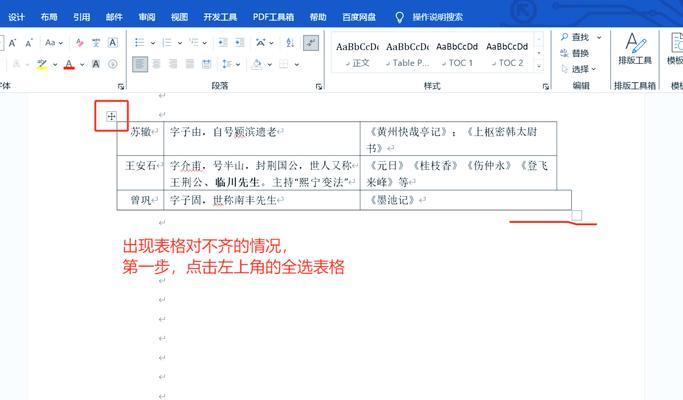Toggle justify alignment
683x400 pixels.
[x=189, y=64]
